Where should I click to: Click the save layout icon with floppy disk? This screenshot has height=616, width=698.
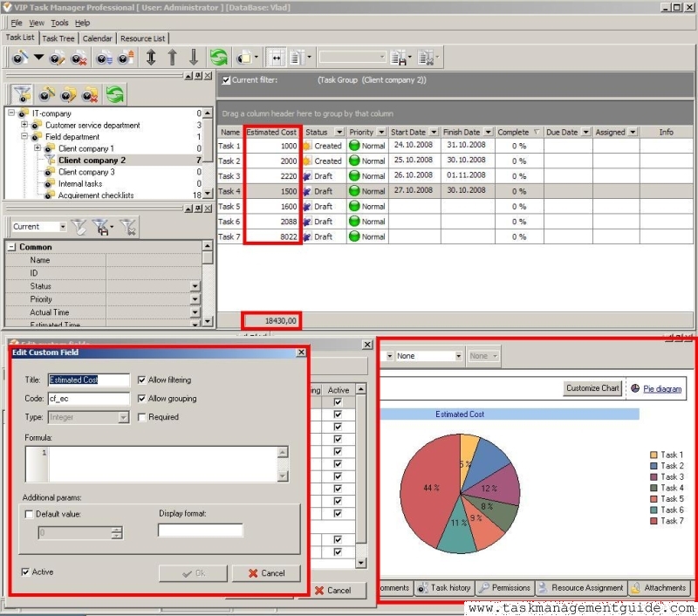(x=399, y=58)
